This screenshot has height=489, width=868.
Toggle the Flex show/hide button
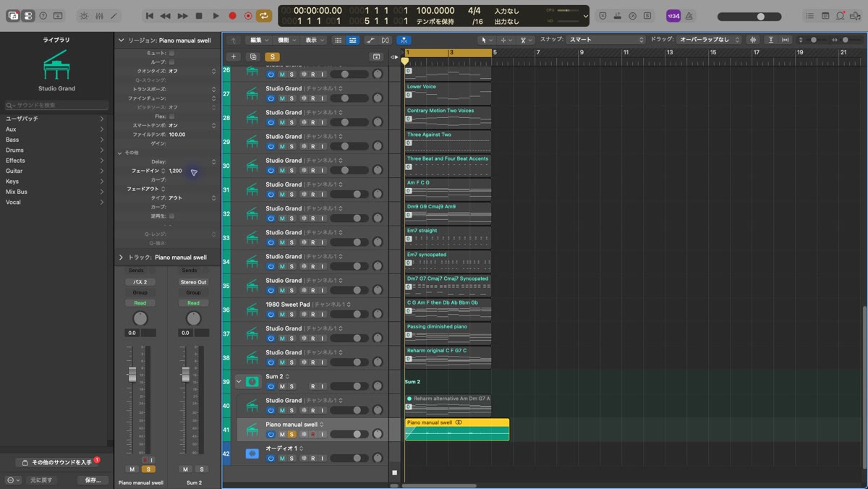(x=385, y=40)
